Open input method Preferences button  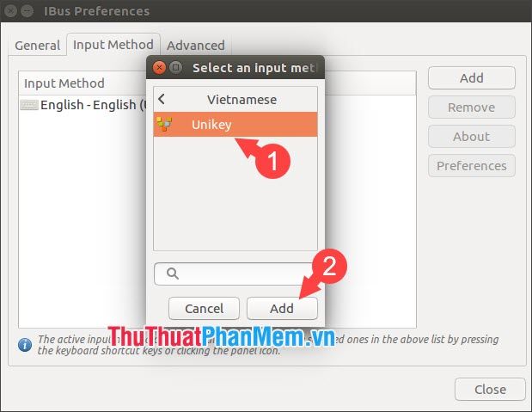(x=472, y=166)
